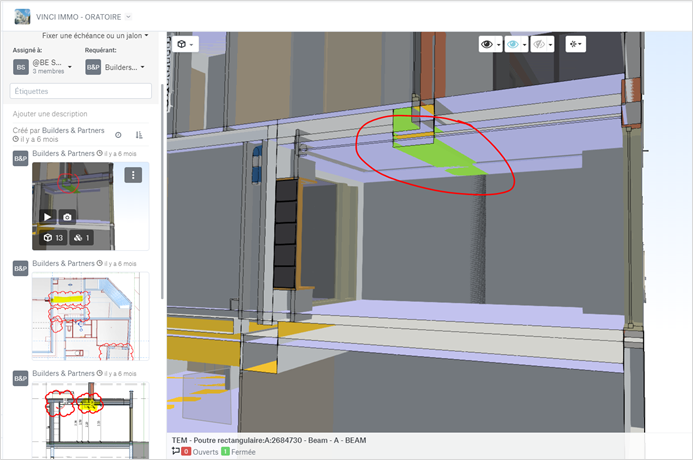The height and width of the screenshot is (460, 693).
Task: Open the explode view tool menu
Action: (575, 44)
